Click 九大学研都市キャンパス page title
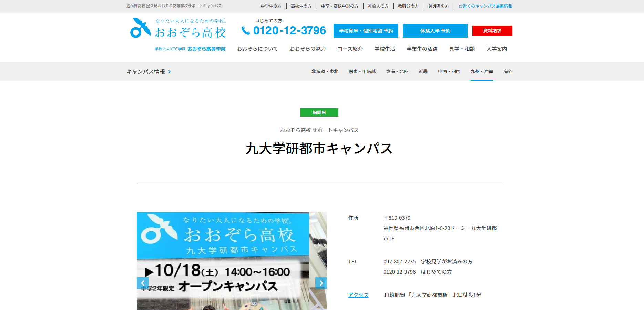The width and height of the screenshot is (644, 310). 319,149
